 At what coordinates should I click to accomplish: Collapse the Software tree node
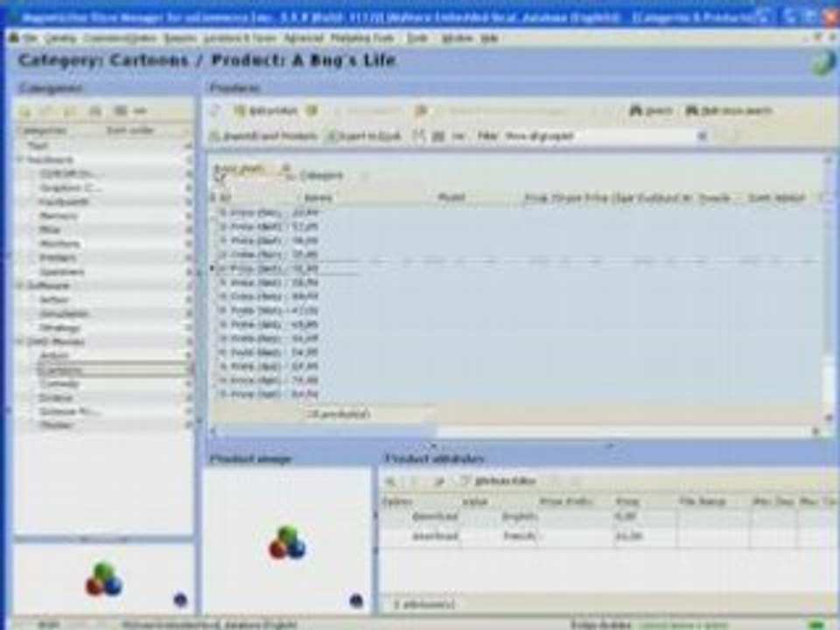click(x=20, y=285)
